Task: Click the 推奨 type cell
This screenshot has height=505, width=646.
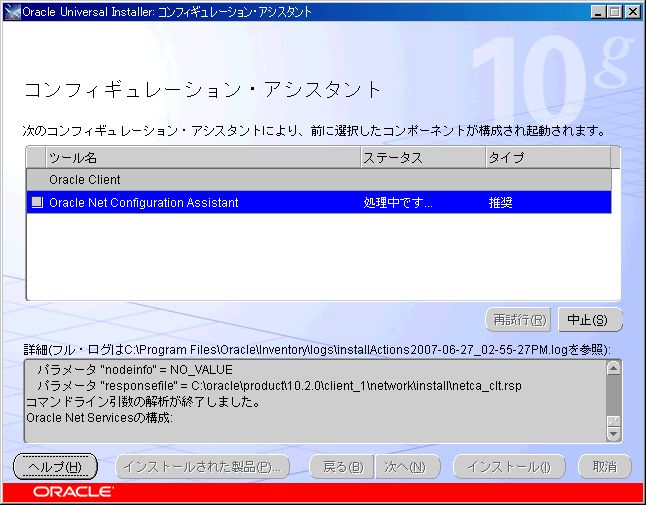Action: click(x=501, y=203)
